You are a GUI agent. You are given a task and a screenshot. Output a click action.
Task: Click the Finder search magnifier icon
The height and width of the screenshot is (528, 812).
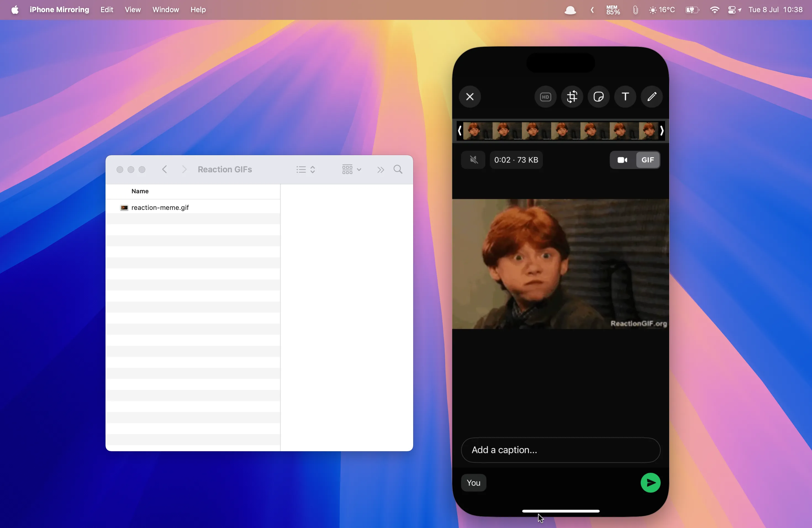point(398,170)
